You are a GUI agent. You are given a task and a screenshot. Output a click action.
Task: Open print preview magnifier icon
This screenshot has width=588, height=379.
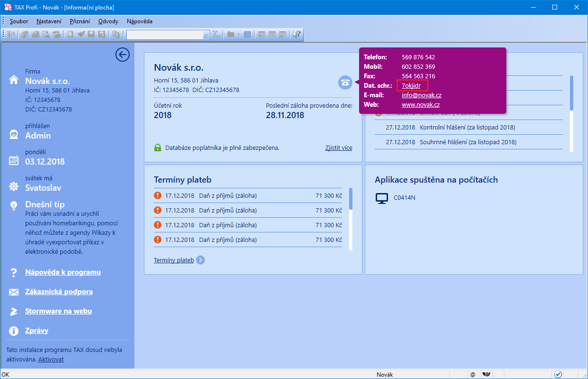pyautogui.click(x=46, y=34)
